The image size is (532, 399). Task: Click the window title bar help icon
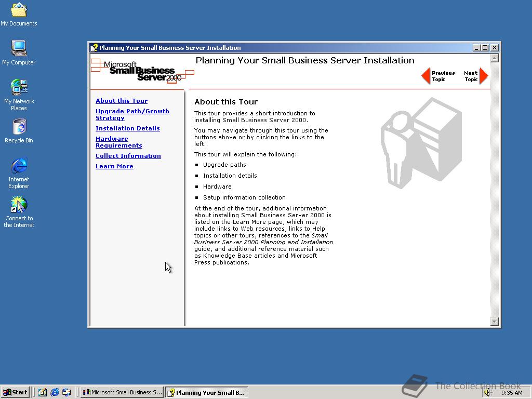pyautogui.click(x=94, y=48)
